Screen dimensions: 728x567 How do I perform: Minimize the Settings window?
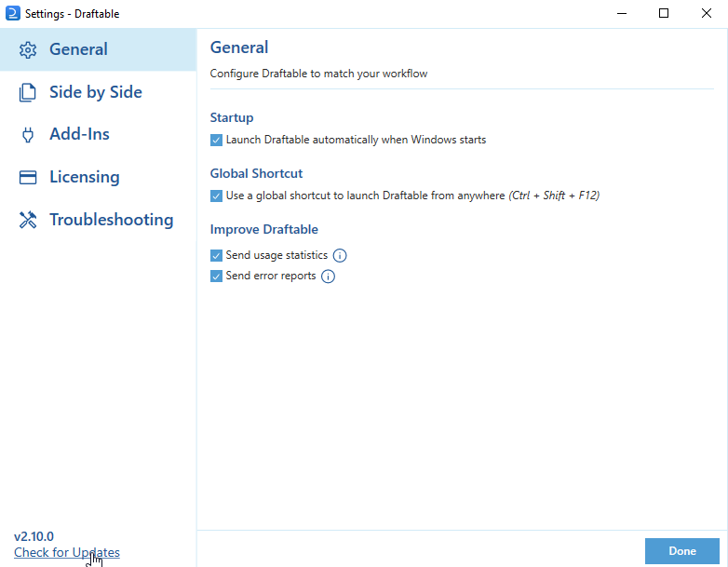[x=622, y=13]
